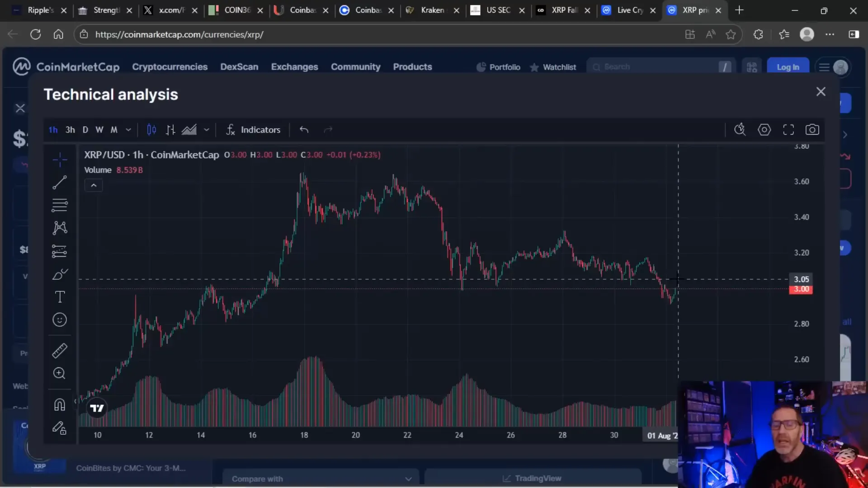The height and width of the screenshot is (488, 868).
Task: Expand the chart style dropdown arrow
Action: tap(207, 130)
